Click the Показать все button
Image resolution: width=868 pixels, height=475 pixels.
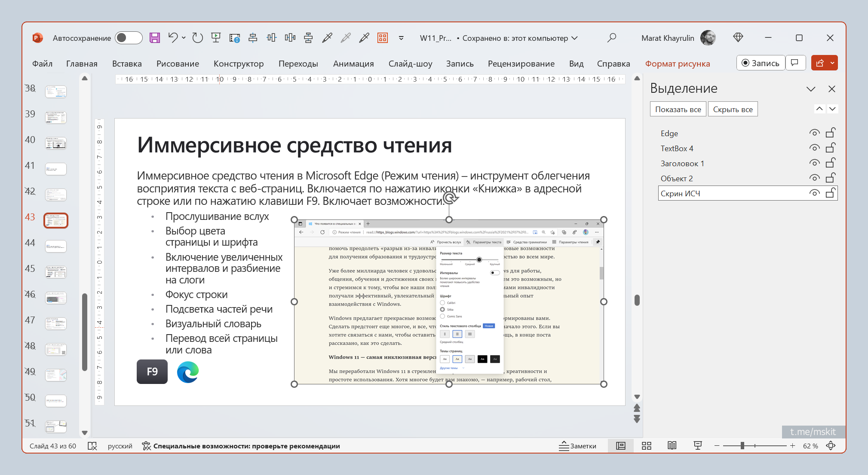coord(678,109)
